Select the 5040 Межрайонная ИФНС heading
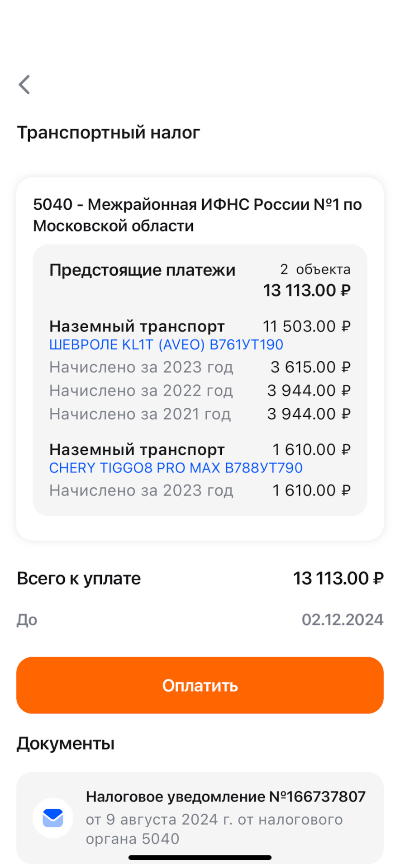Viewport: 400px width, 868px height. (x=197, y=215)
